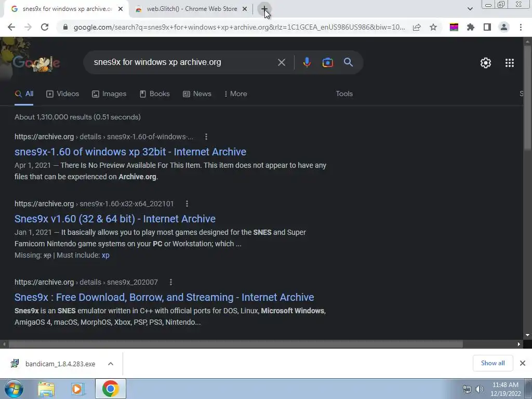Image resolution: width=532 pixels, height=399 pixels.
Task: Switch to Videos results
Action: [x=62, y=94]
